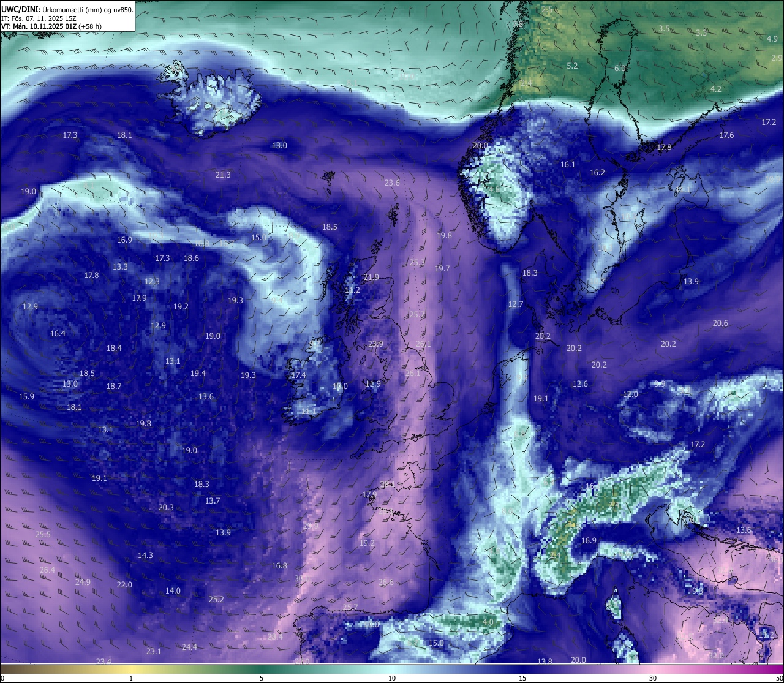Click the 21.3 value south of Iceland
This screenshot has width=784, height=683.
[223, 175]
